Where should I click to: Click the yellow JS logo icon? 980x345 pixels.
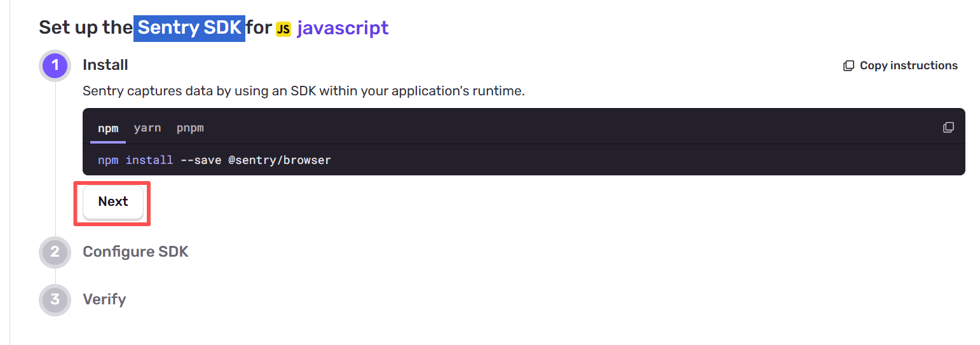[x=283, y=29]
